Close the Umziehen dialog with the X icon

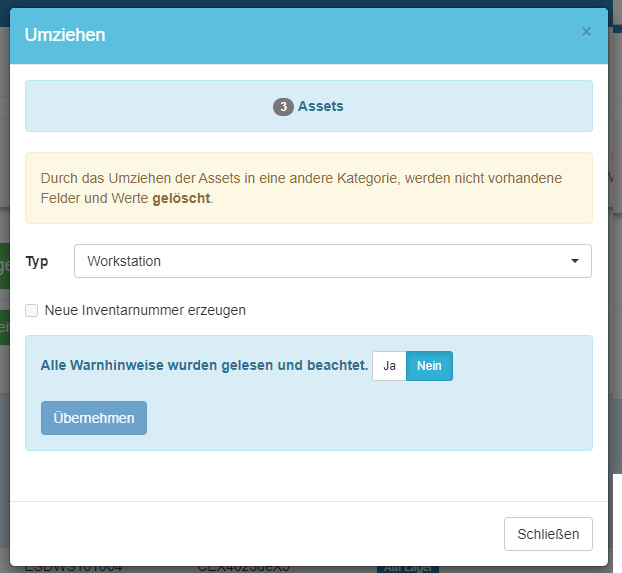tap(586, 32)
